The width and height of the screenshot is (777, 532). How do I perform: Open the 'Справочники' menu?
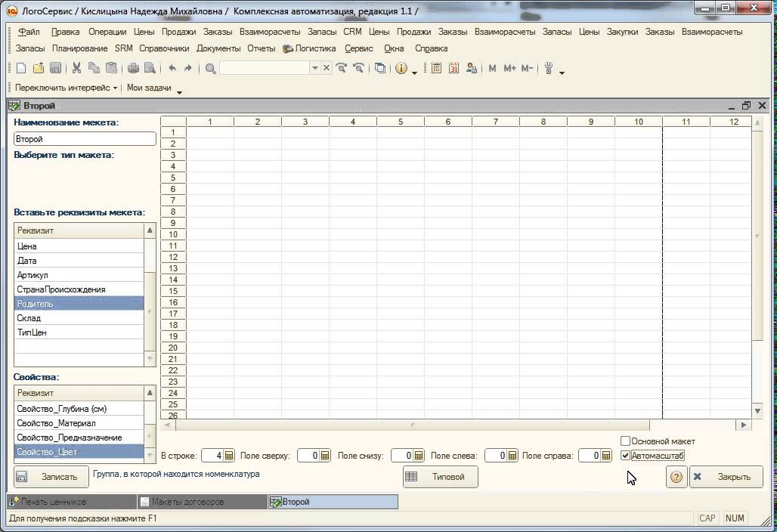pos(164,48)
